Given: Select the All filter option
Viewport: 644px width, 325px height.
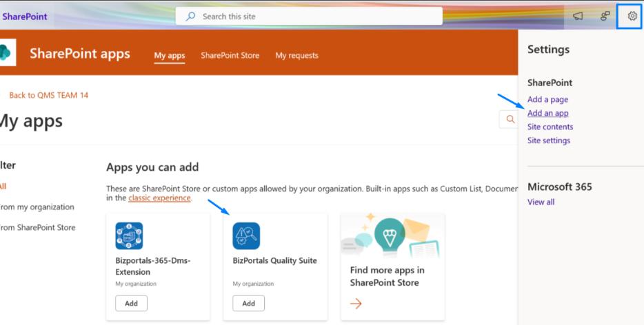Looking at the screenshot, I should click(3, 187).
